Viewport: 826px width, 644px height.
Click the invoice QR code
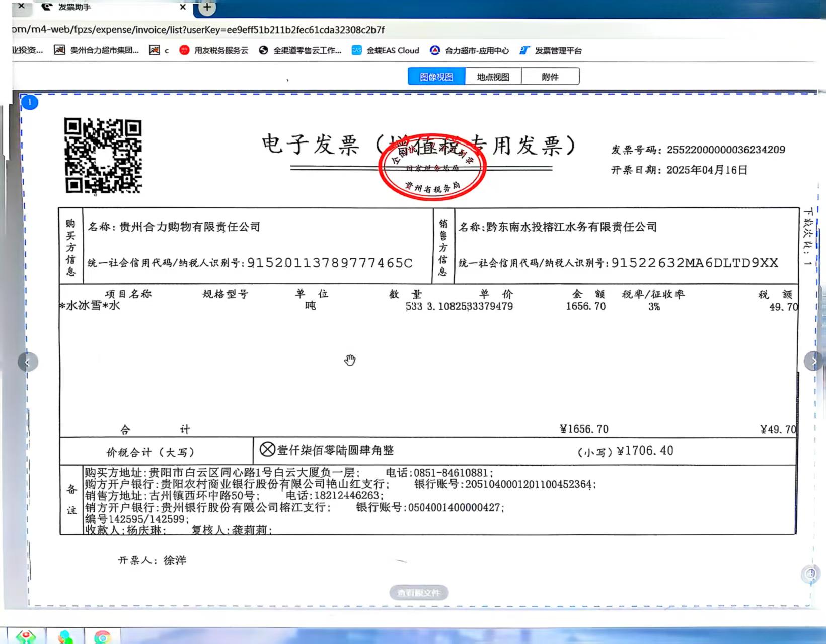tap(103, 156)
